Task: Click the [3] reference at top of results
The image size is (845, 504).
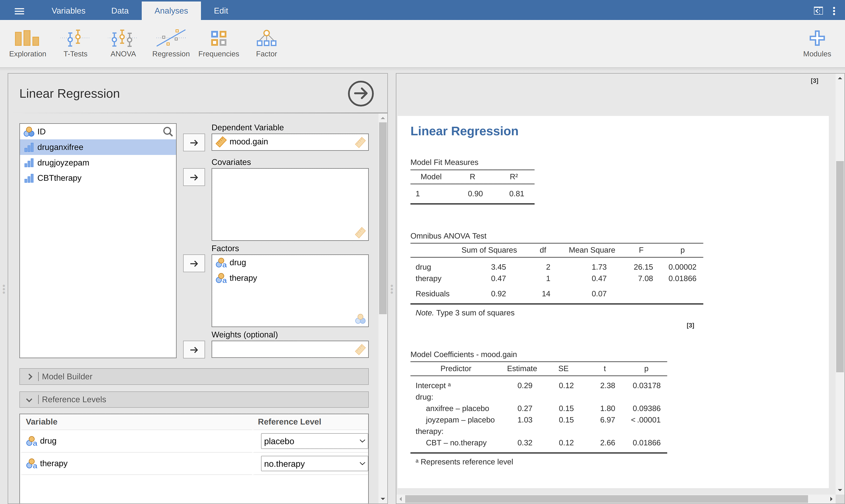Action: point(814,81)
